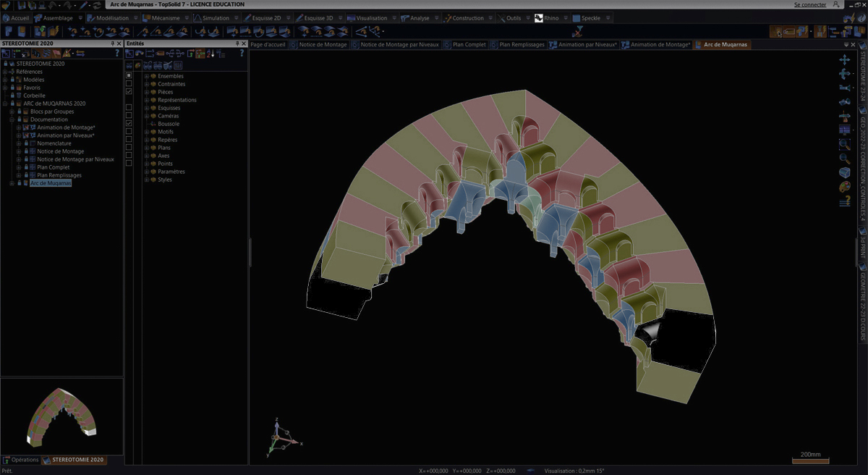
Task: Toggle the Boussole checkbox
Action: click(129, 124)
